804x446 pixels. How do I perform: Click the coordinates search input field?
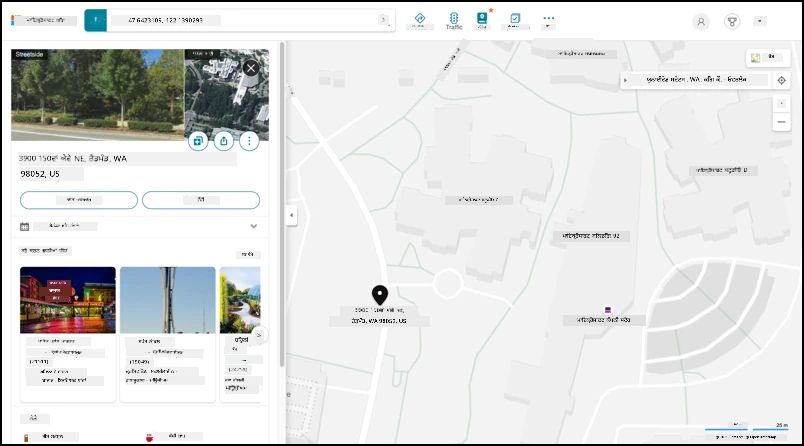tap(241, 21)
